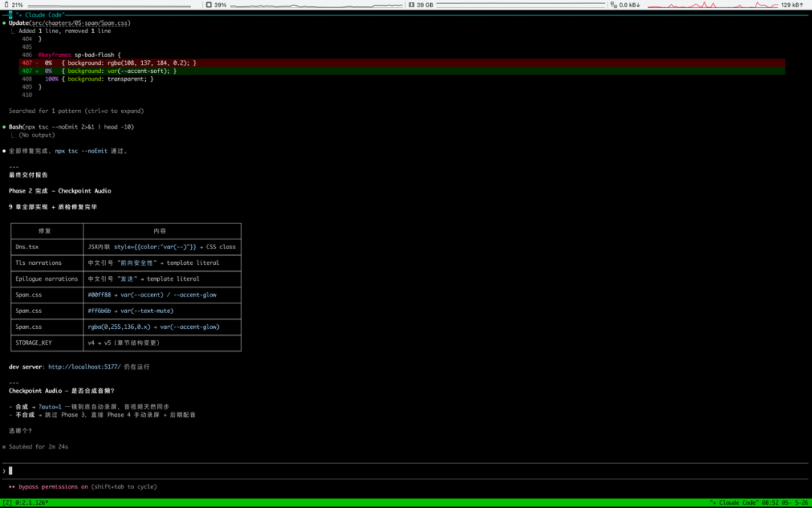Screen dimensions: 812x508
Task: Click the '全部修复完成' completion message
Action: (x=68, y=151)
